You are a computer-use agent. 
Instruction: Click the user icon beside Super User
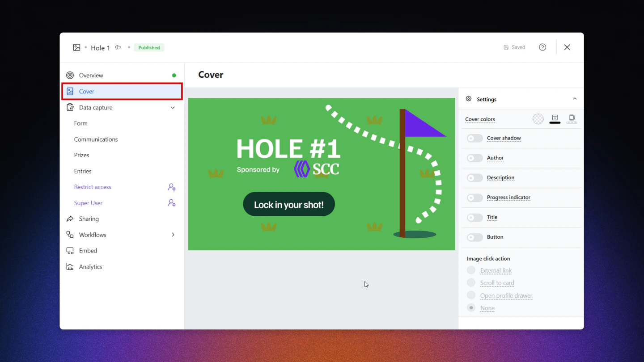tap(172, 203)
